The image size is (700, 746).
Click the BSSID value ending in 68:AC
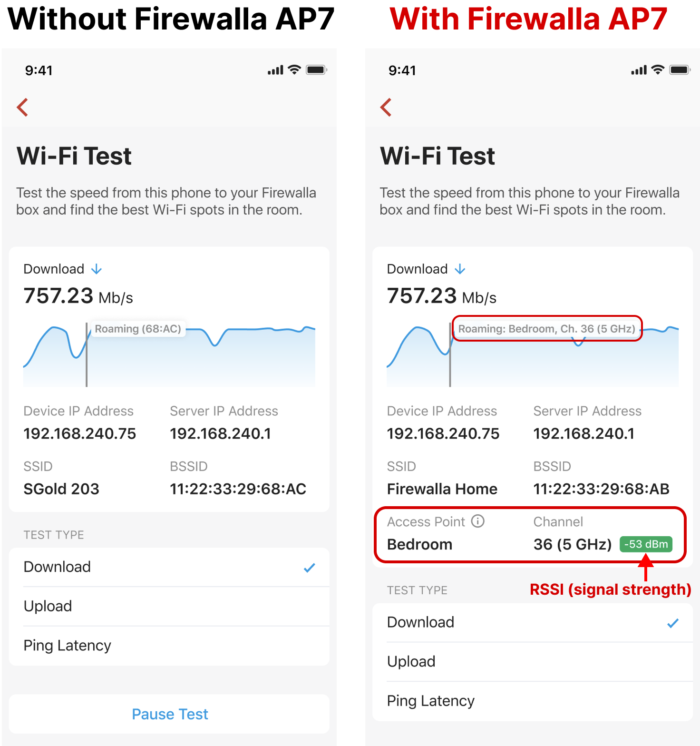[238, 489]
